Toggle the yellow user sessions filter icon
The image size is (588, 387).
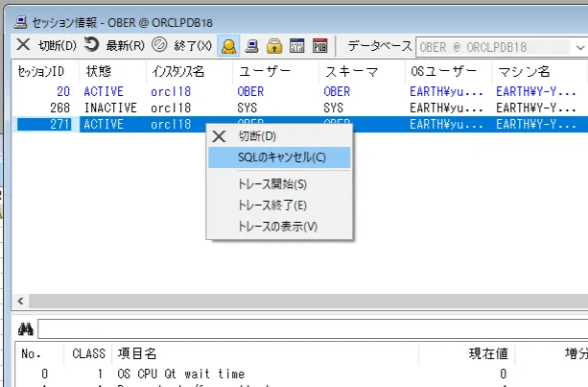tap(228, 46)
